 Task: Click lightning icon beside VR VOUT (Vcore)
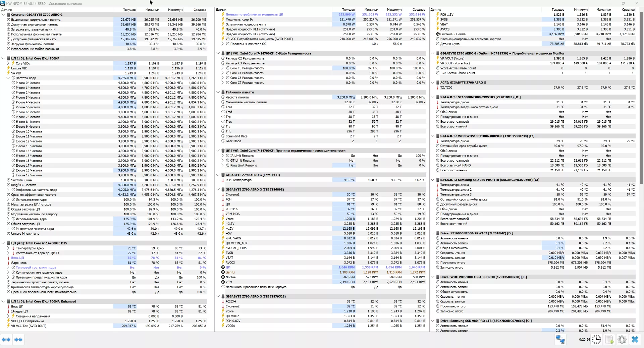[x=437, y=58]
